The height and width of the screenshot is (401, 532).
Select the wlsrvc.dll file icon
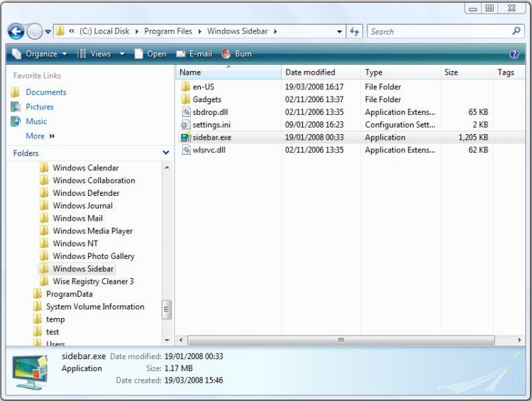click(186, 150)
